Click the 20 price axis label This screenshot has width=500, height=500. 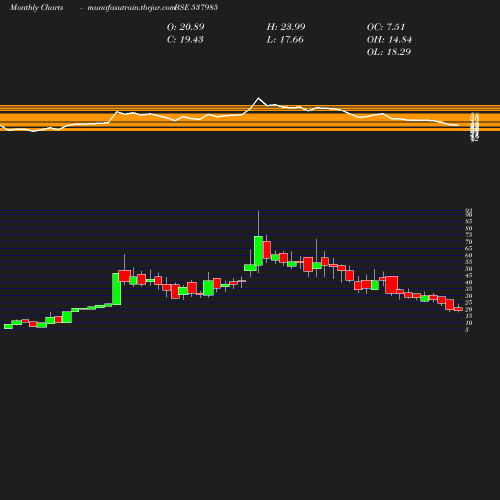coord(469,309)
